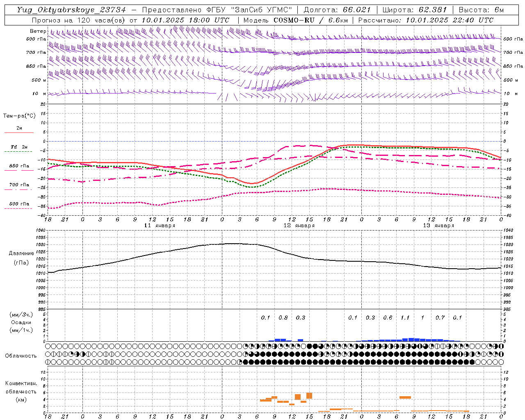Click "500 гПа" entry in temperature legend
Screen dimensions: 525x420
click(x=19, y=204)
